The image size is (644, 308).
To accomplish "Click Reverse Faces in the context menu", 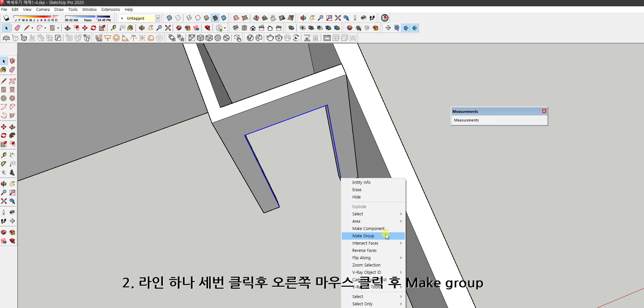I will pyautogui.click(x=364, y=250).
